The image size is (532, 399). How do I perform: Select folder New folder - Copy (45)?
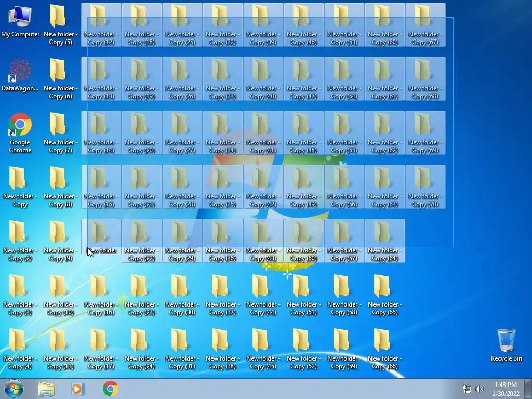[x=263, y=349]
